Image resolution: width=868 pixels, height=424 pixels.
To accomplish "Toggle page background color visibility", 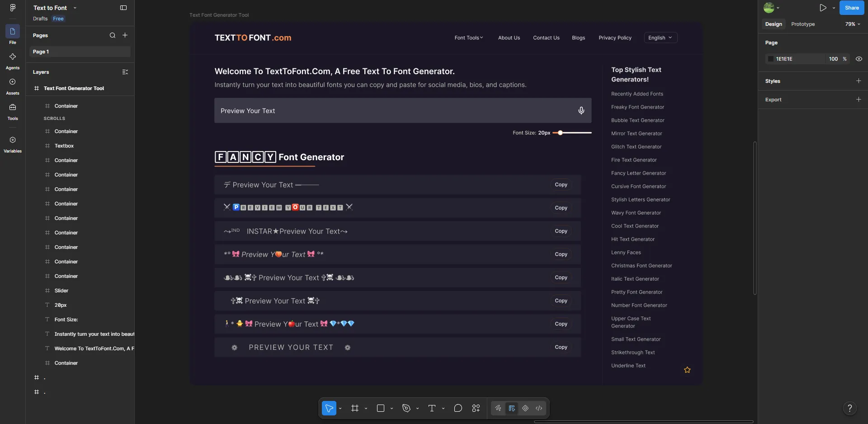I will pyautogui.click(x=859, y=59).
